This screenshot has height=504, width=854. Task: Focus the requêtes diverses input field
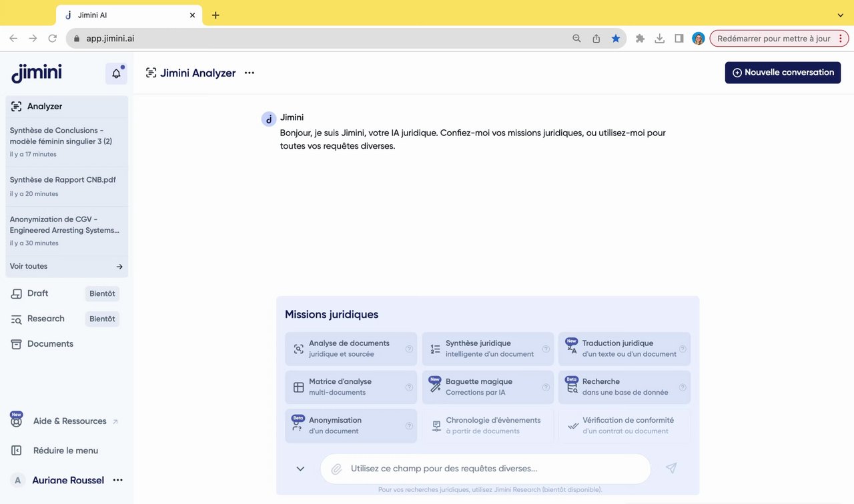(486, 469)
